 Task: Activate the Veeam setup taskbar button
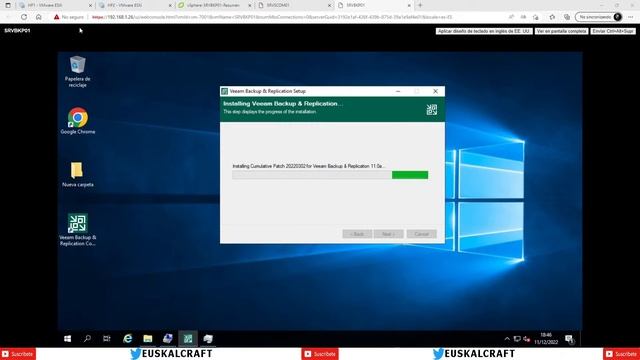tap(188, 338)
